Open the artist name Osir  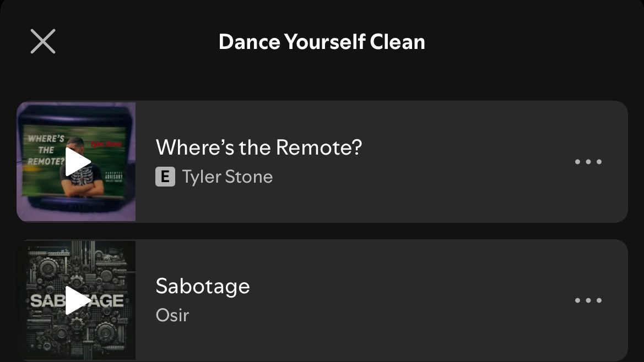tap(172, 315)
